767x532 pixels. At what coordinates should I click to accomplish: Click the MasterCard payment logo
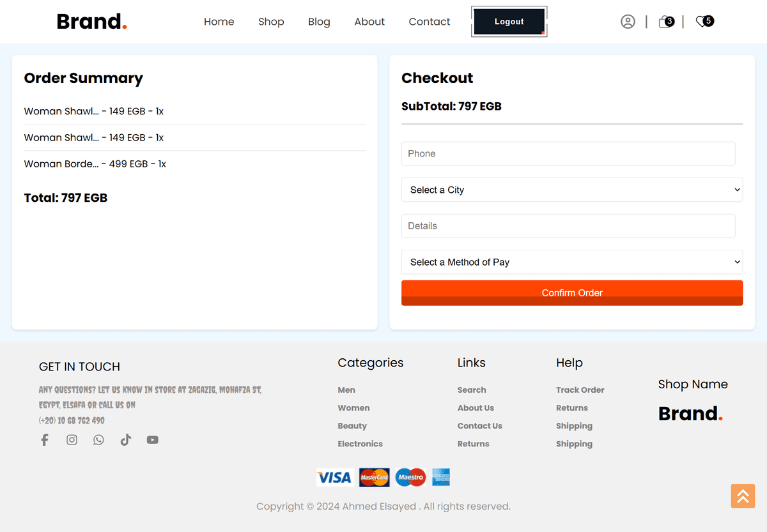coord(375,477)
